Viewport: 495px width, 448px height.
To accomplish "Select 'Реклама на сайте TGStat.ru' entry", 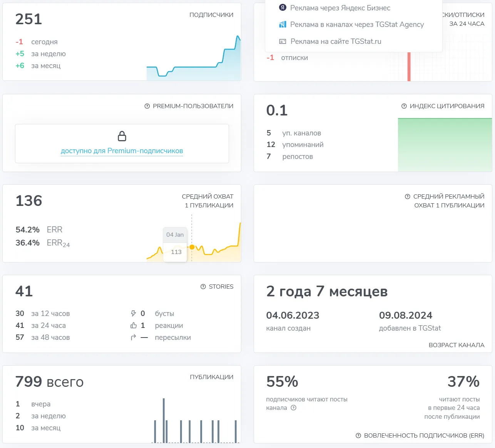I will pyautogui.click(x=330, y=41).
